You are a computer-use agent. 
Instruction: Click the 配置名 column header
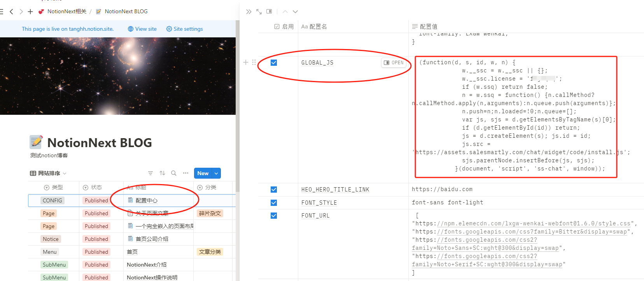[314, 26]
